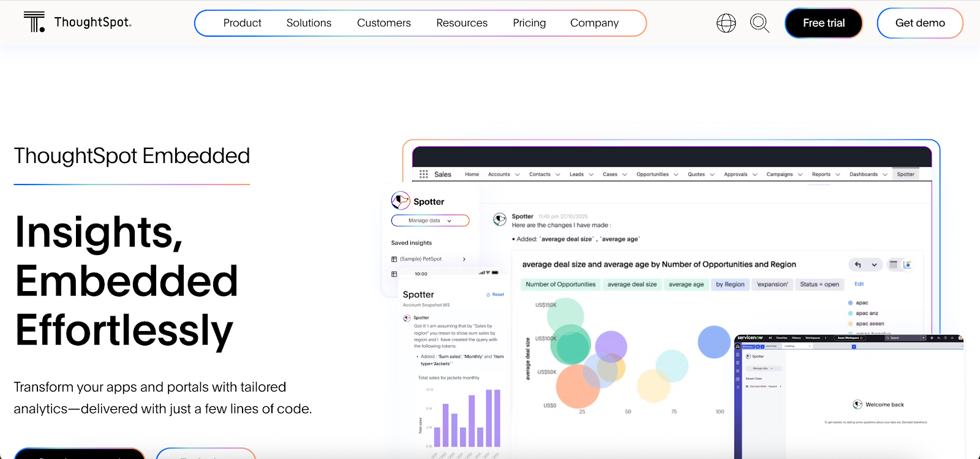This screenshot has height=459, width=980.
Task: Open the Product menu
Action: (242, 23)
